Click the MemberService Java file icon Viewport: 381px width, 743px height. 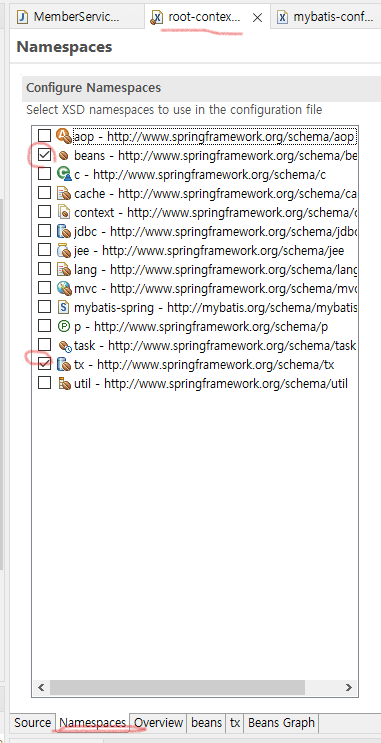point(22,18)
